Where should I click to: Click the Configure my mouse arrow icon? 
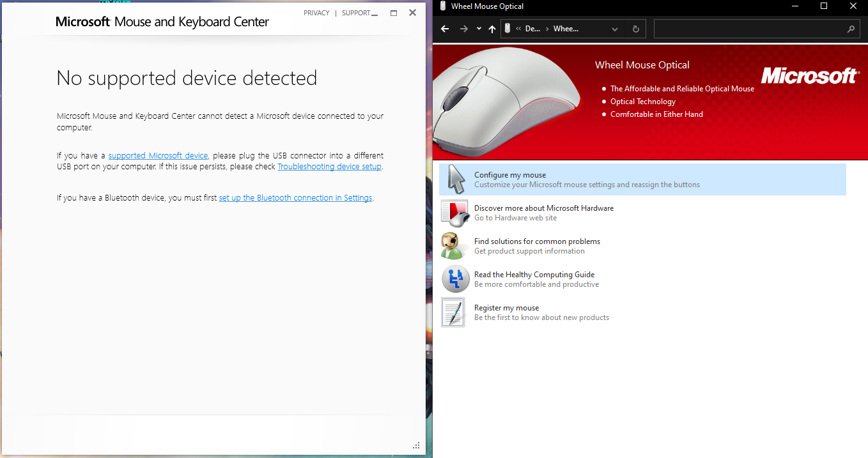point(456,179)
